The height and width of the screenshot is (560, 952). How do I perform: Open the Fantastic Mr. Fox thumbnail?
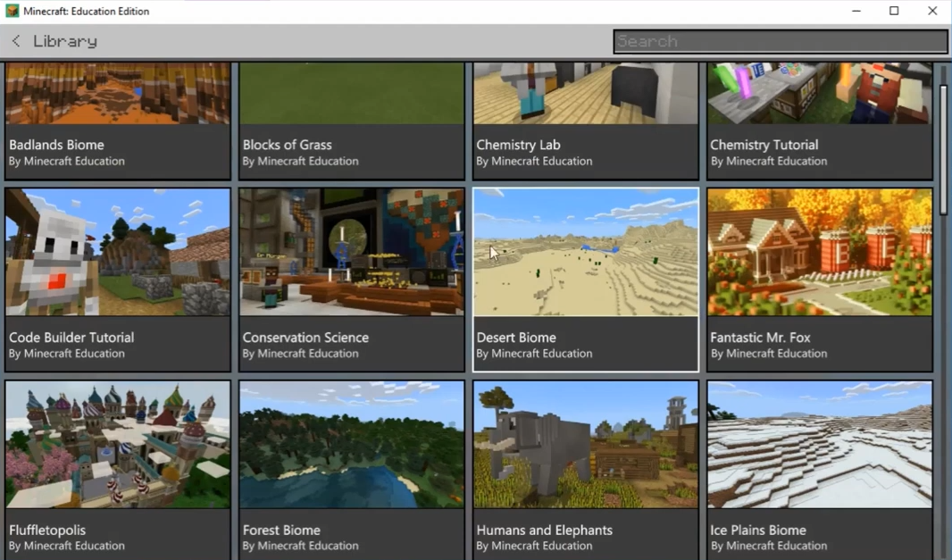click(x=820, y=252)
